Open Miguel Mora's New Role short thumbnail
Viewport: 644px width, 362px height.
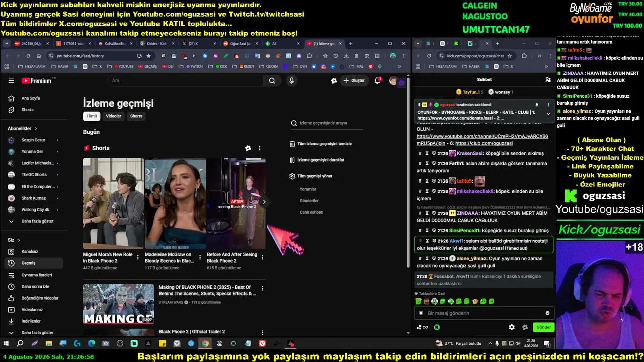click(x=113, y=204)
